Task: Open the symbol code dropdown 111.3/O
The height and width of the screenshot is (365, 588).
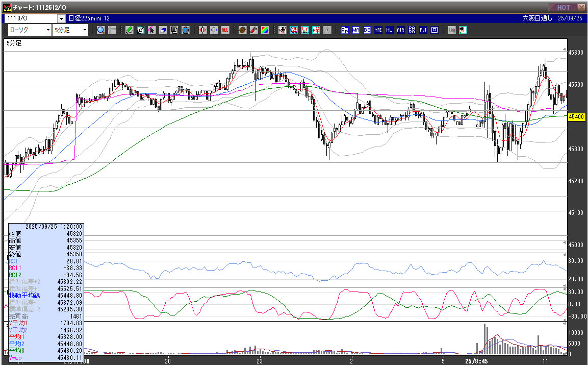Action: point(61,18)
